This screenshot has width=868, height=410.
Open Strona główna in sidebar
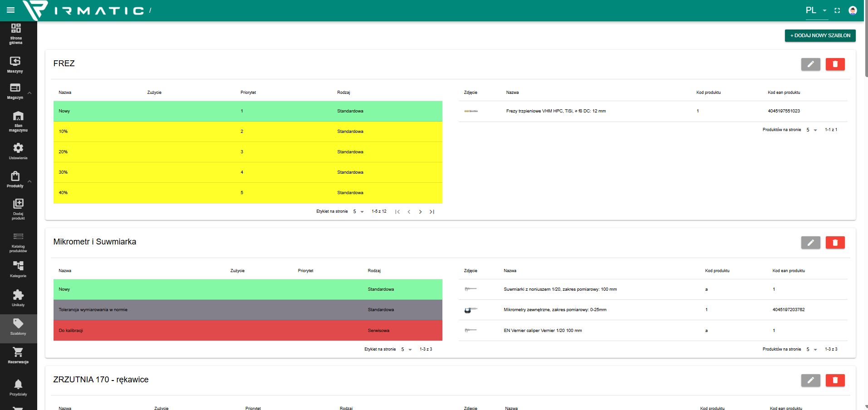point(16,34)
